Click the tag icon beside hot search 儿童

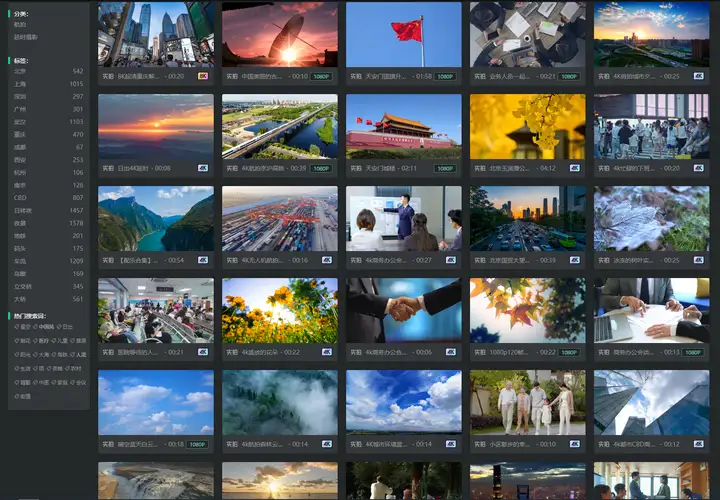point(54,341)
